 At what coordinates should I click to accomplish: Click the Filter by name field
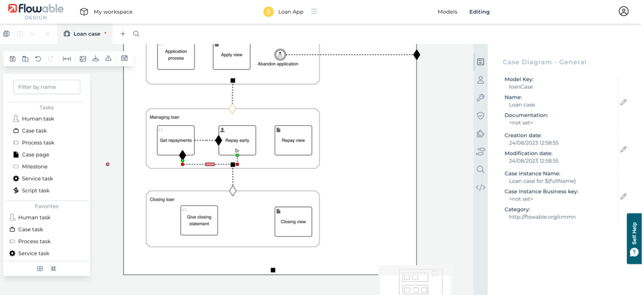(x=47, y=87)
